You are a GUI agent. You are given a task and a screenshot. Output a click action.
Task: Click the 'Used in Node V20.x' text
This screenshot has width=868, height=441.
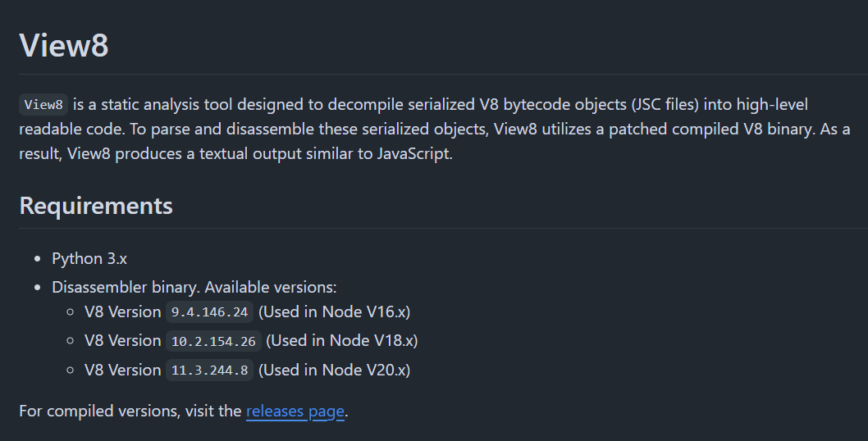334,370
